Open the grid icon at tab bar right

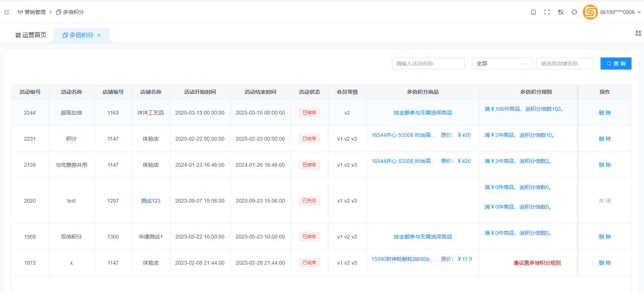pyautogui.click(x=638, y=33)
